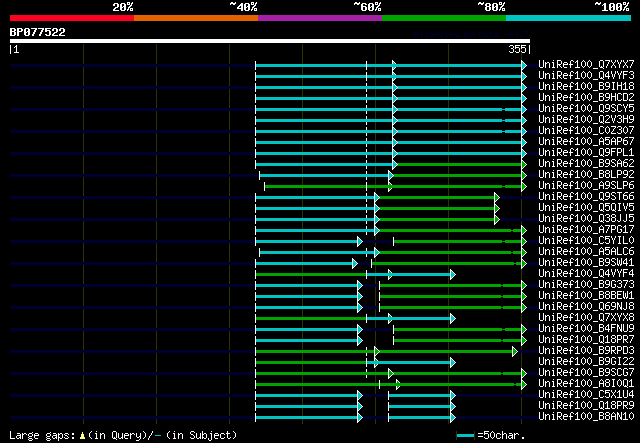
Task: Click the end position label 355
Action: [517, 49]
